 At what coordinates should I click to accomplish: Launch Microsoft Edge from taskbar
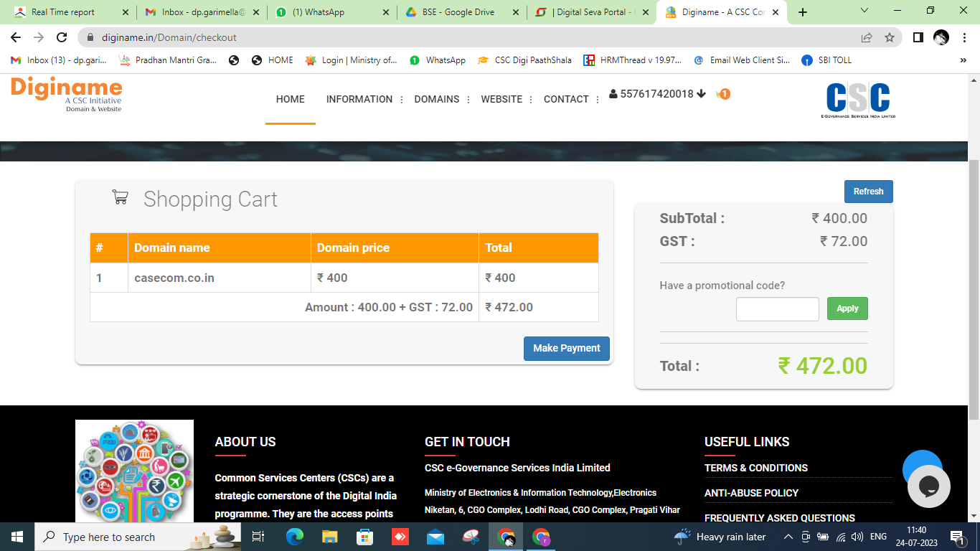point(295,537)
